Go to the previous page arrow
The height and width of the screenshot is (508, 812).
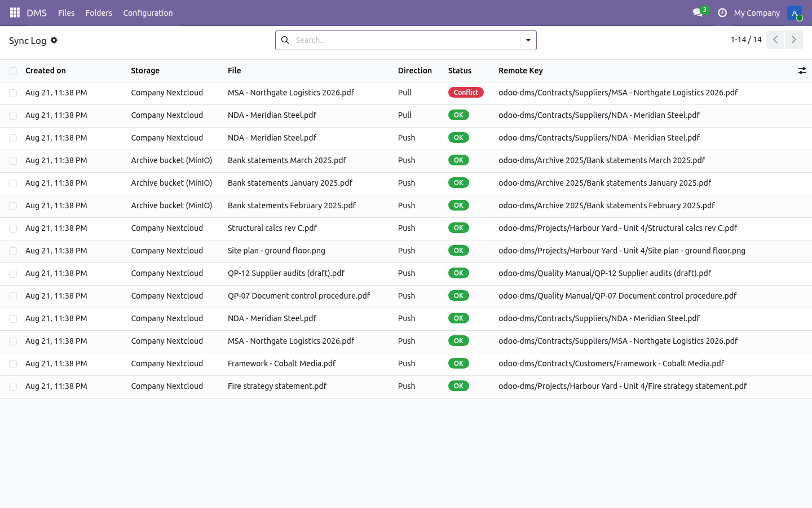click(775, 40)
